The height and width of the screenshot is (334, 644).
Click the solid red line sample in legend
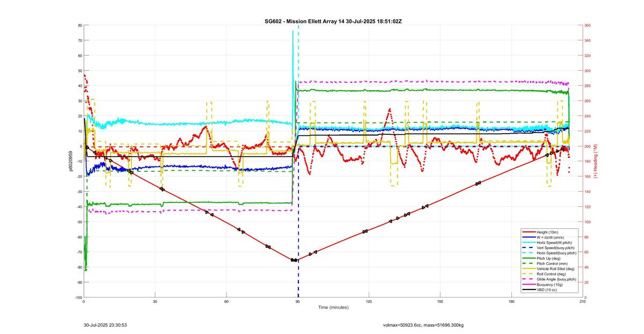coord(528,232)
